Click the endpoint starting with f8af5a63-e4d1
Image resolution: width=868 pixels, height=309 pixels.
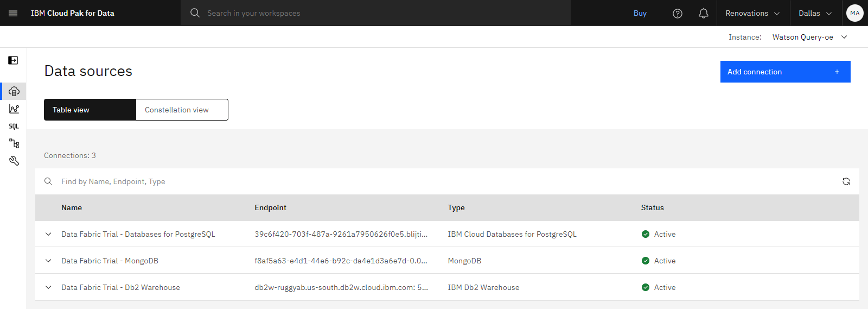341,261
